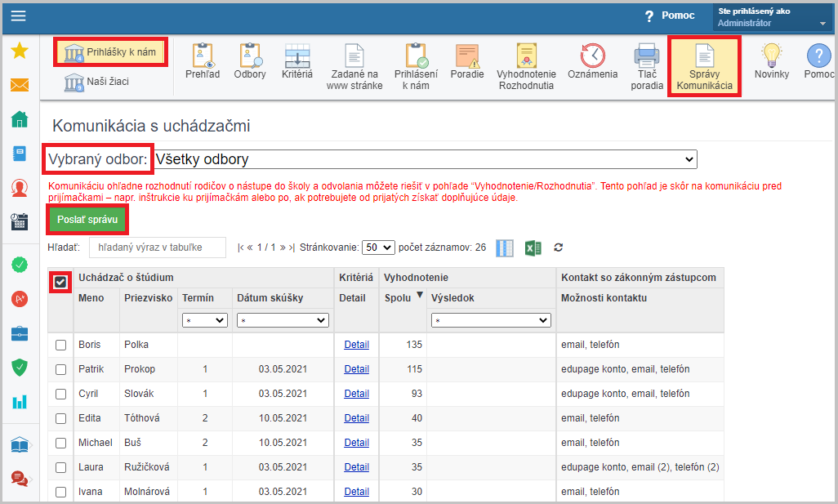Viewport: 838px width, 504px height.
Task: Open the Detail link for Boris Polka
Action: click(356, 345)
